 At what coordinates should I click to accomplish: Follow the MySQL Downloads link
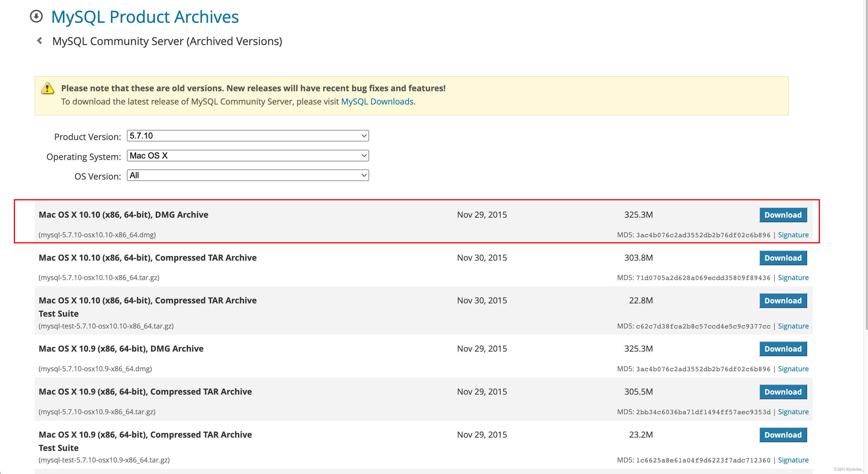(x=377, y=102)
